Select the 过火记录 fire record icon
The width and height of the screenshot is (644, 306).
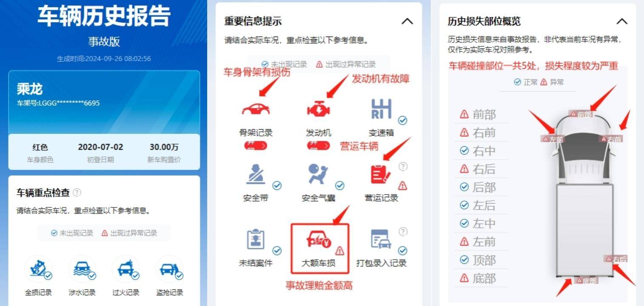pyautogui.click(x=125, y=269)
